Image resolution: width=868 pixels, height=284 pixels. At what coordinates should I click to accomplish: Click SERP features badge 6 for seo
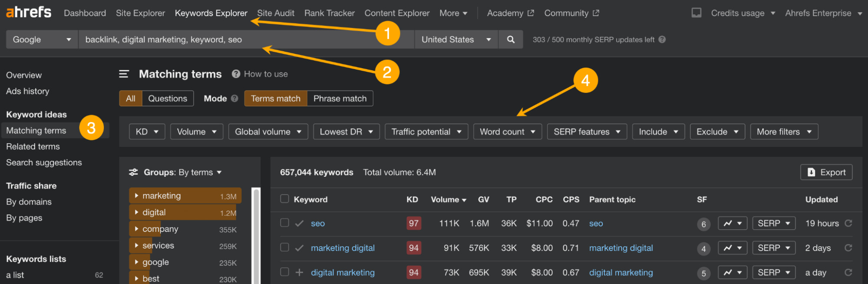coord(703,224)
